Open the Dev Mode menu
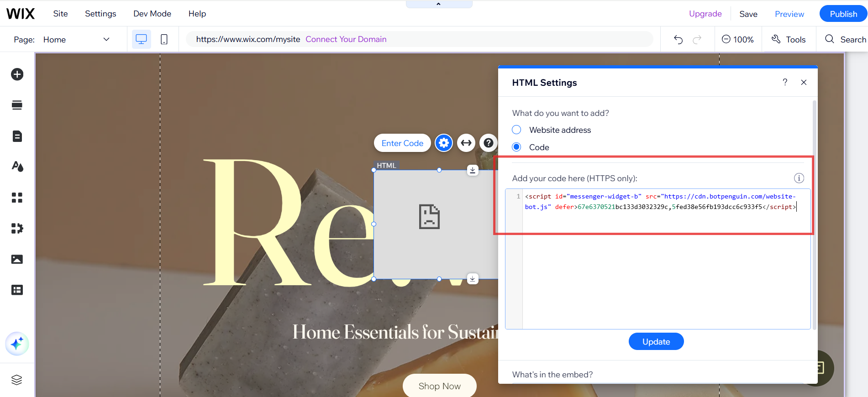868x397 pixels. (152, 14)
